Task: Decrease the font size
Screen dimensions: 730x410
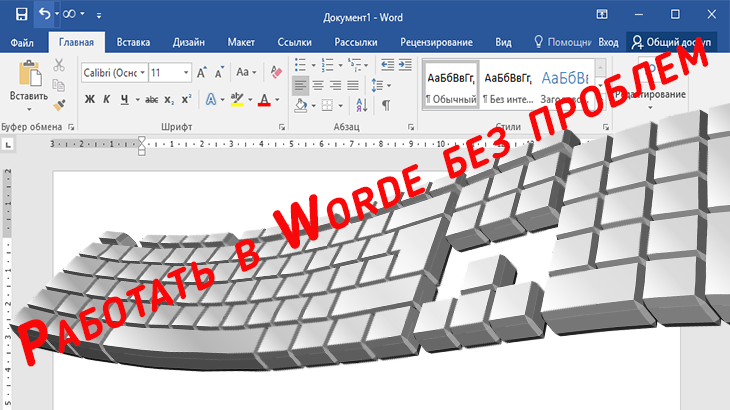Action: pos(219,73)
